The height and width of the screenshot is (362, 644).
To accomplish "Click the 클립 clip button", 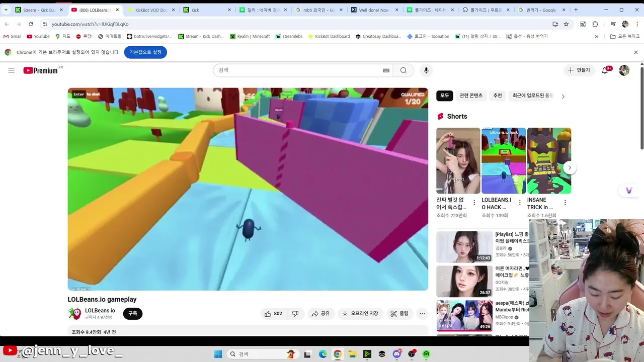I will [399, 314].
